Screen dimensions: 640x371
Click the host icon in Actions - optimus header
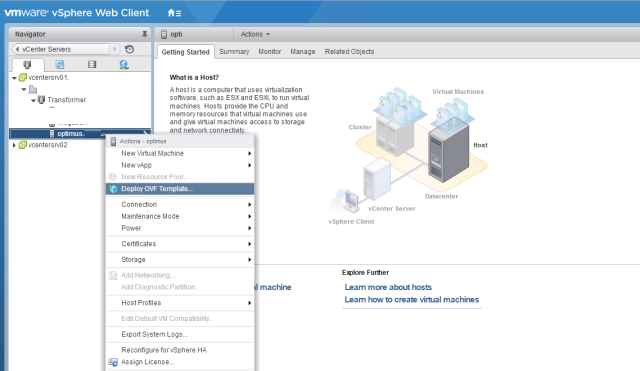click(x=113, y=141)
